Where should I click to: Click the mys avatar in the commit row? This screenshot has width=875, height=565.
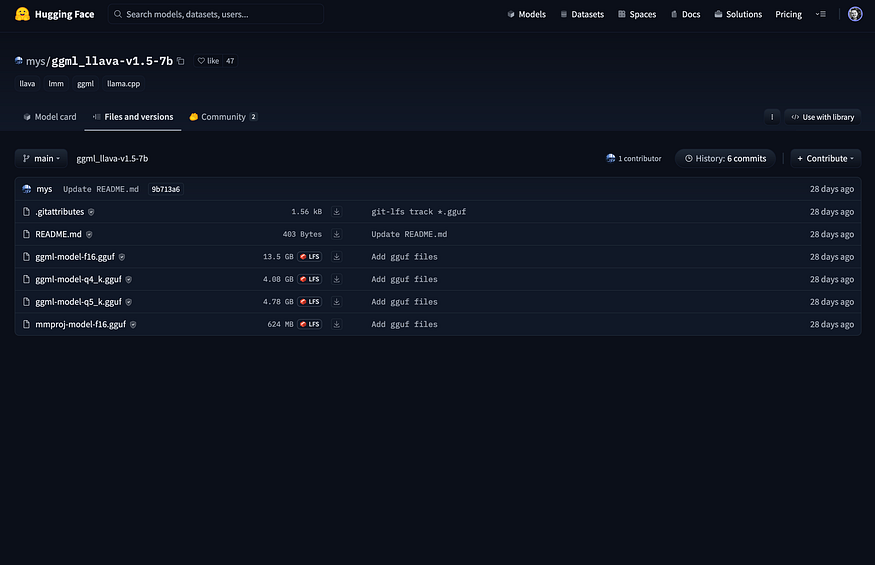(x=26, y=189)
